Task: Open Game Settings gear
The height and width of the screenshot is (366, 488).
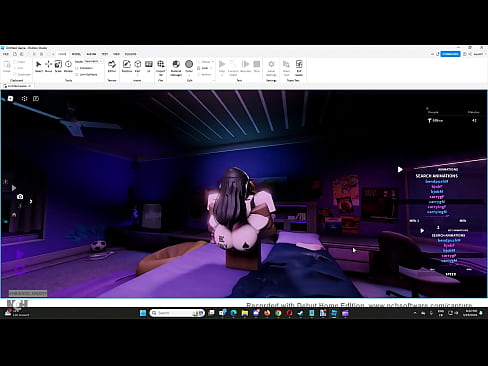Action: [271, 68]
